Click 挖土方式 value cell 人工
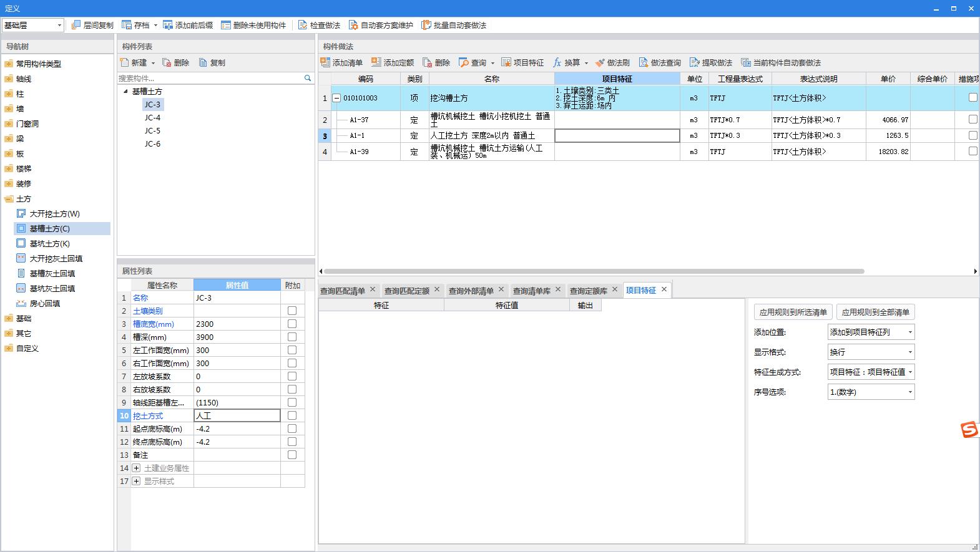980x552 pixels. coord(237,415)
